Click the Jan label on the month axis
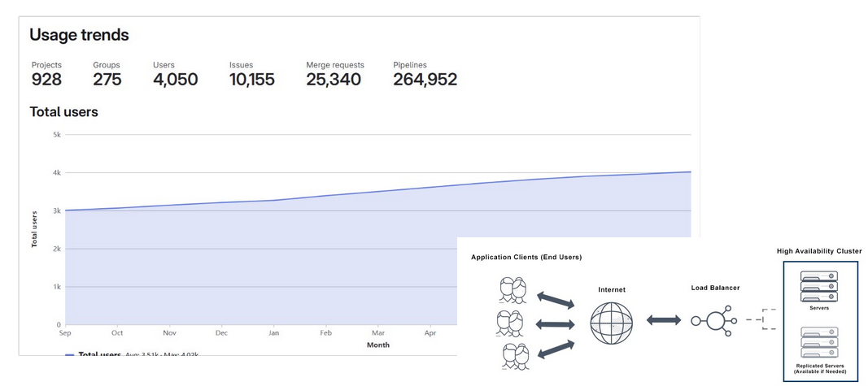Viewport: 868px width, 386px height. click(x=273, y=333)
